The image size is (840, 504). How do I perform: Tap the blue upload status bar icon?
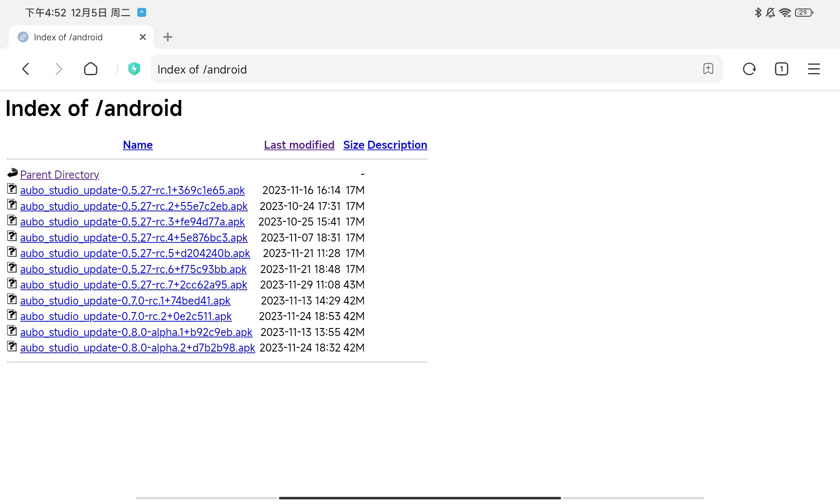pyautogui.click(x=142, y=13)
